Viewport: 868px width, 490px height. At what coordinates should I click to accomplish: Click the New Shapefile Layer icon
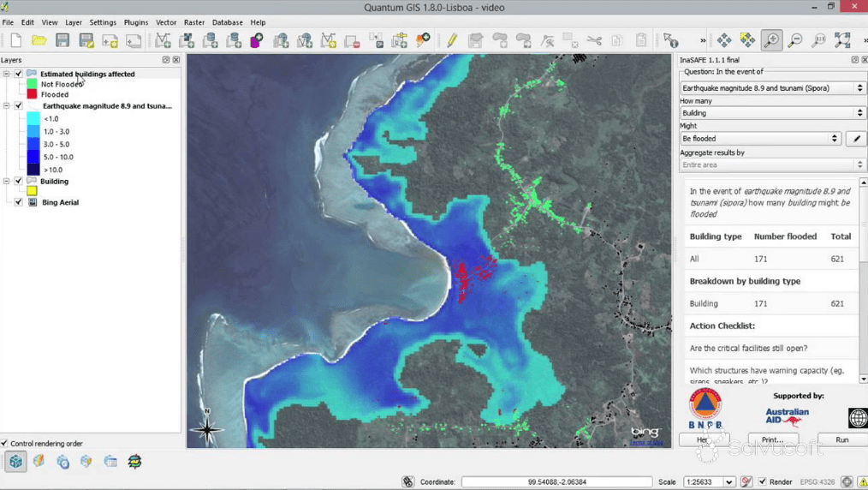[328, 40]
